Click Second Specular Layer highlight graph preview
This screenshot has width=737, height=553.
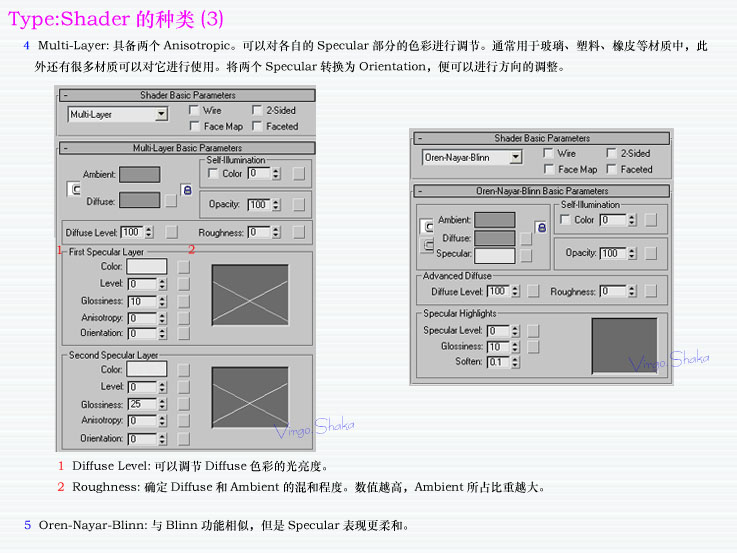[x=250, y=397]
